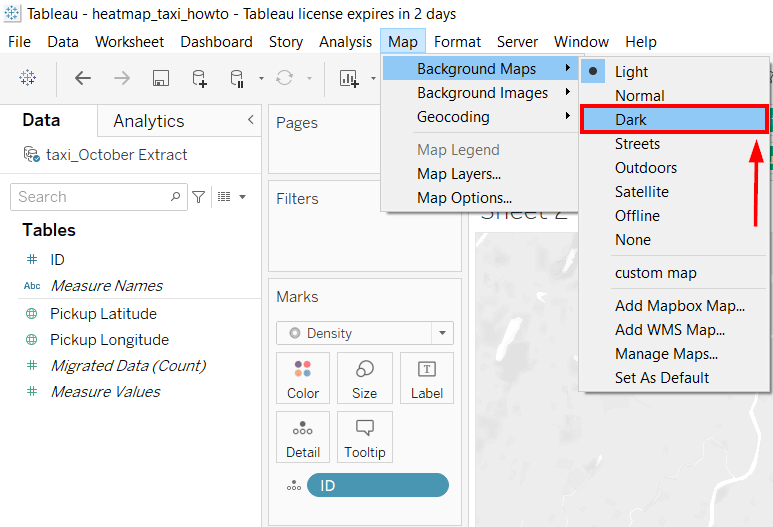Open the dropdown arrow beside pause updates icon
Viewport: 773px width, 527px height.
pos(261,78)
